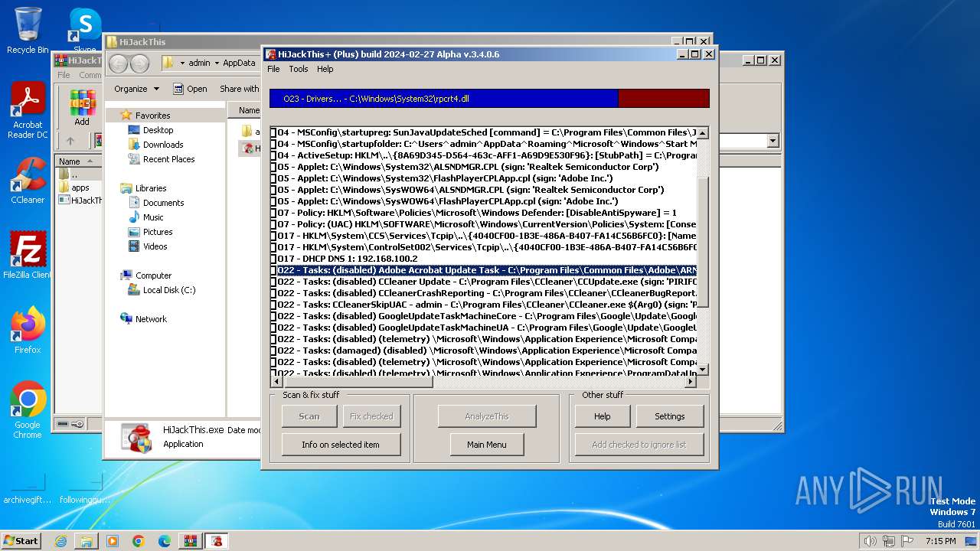Open File Explorer from the taskbar
980x551 pixels.
(x=87, y=541)
